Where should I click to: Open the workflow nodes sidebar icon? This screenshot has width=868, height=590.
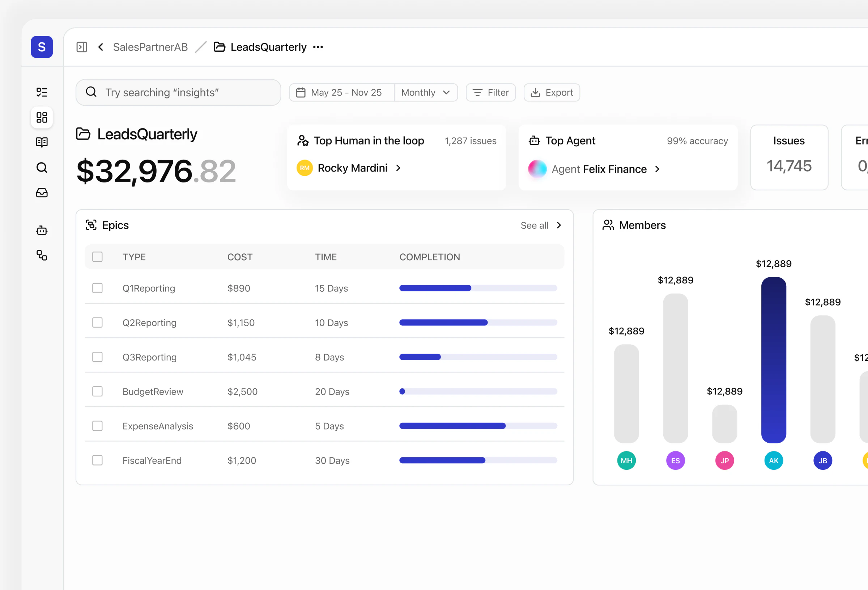pyautogui.click(x=42, y=256)
